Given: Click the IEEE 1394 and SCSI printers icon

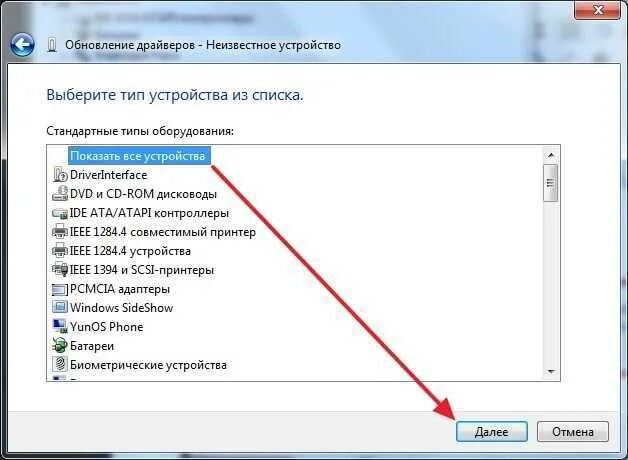Looking at the screenshot, I should coord(60,270).
